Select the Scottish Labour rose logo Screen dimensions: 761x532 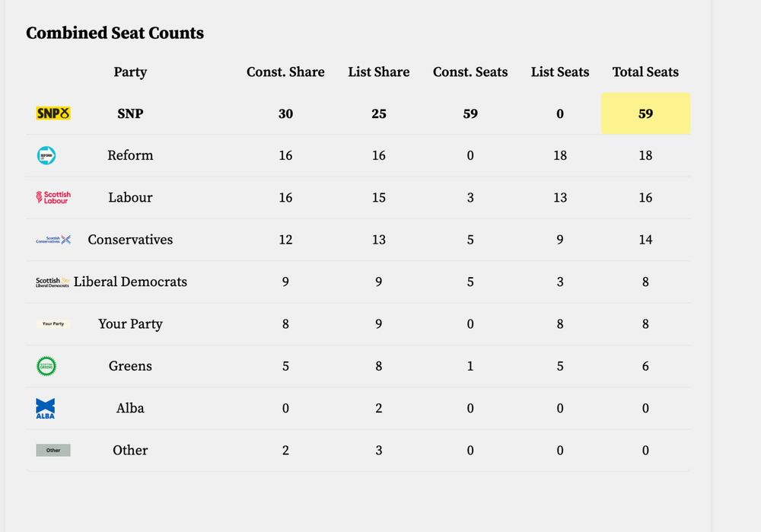53,197
